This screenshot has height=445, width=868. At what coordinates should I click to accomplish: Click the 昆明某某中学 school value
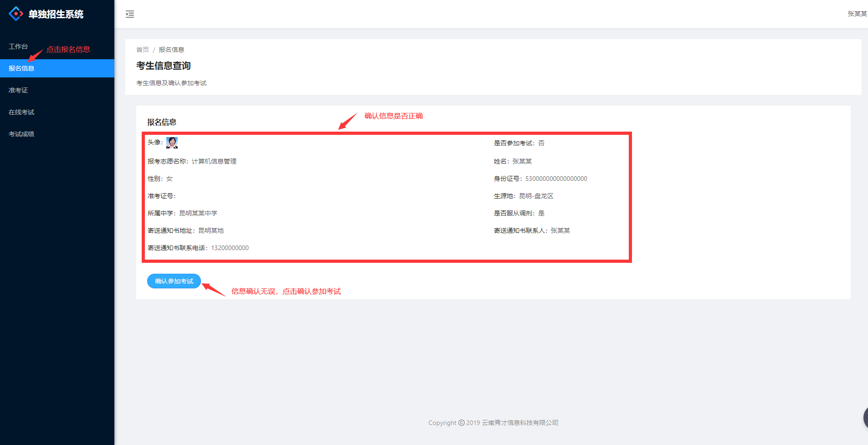(198, 213)
